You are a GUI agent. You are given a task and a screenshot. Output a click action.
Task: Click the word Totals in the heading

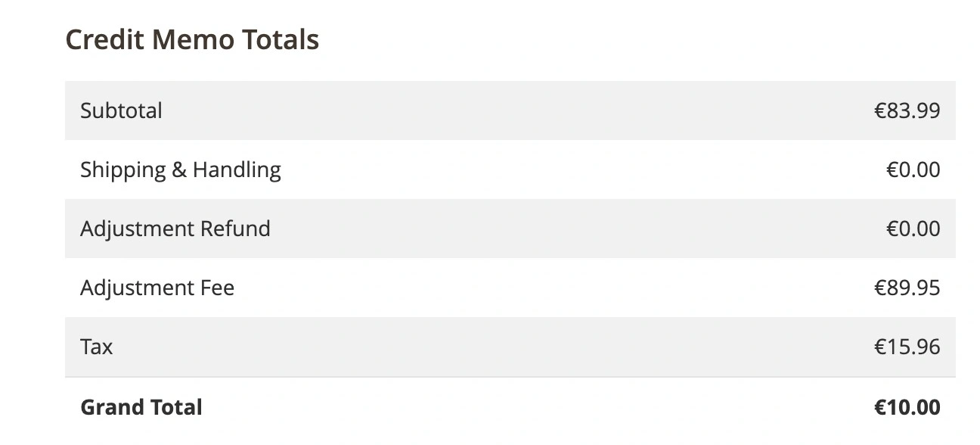coord(280,39)
